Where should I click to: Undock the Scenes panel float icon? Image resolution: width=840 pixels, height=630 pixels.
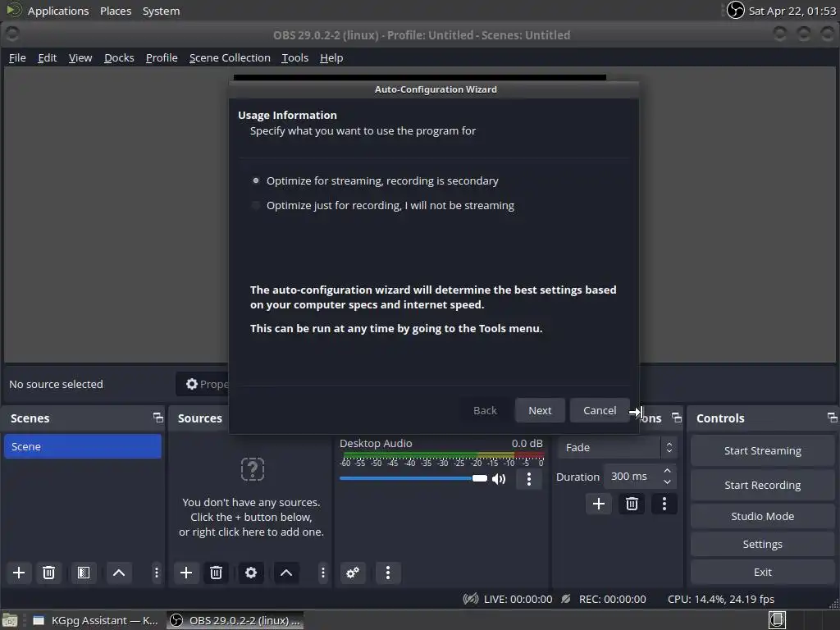coord(157,418)
